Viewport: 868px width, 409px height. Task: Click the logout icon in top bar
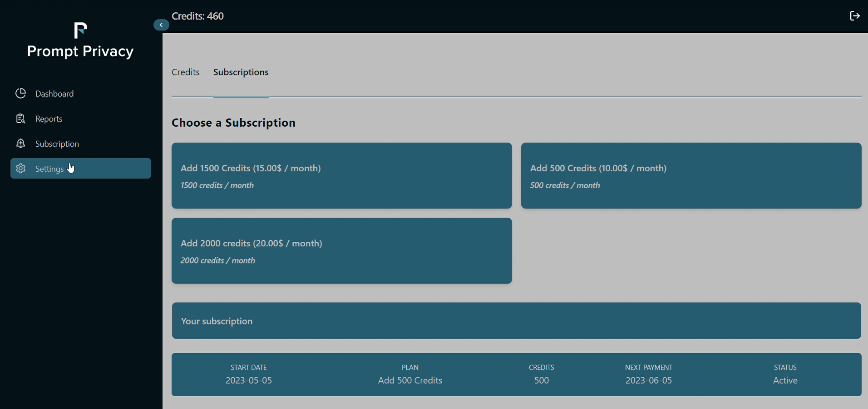point(855,16)
